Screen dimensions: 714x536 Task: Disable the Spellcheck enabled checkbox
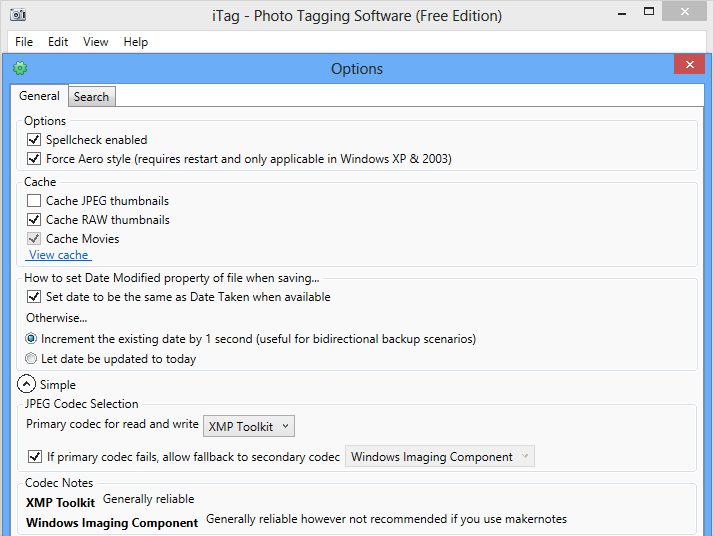[x=35, y=140]
